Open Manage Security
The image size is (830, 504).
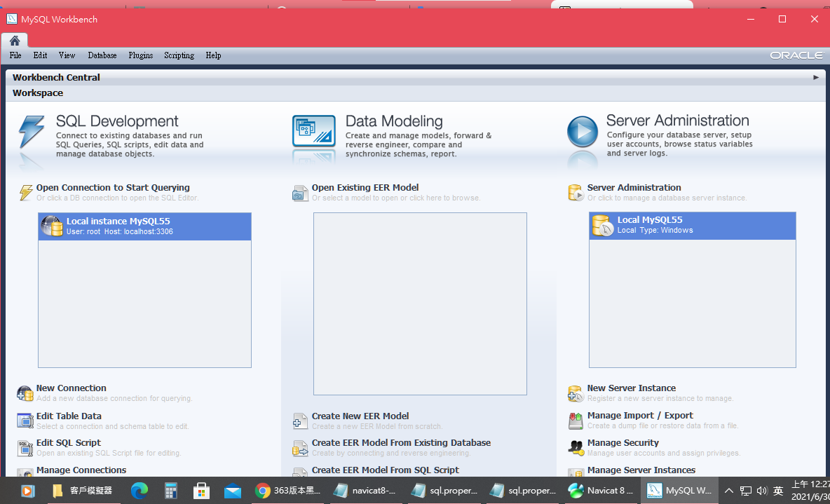[x=623, y=442]
